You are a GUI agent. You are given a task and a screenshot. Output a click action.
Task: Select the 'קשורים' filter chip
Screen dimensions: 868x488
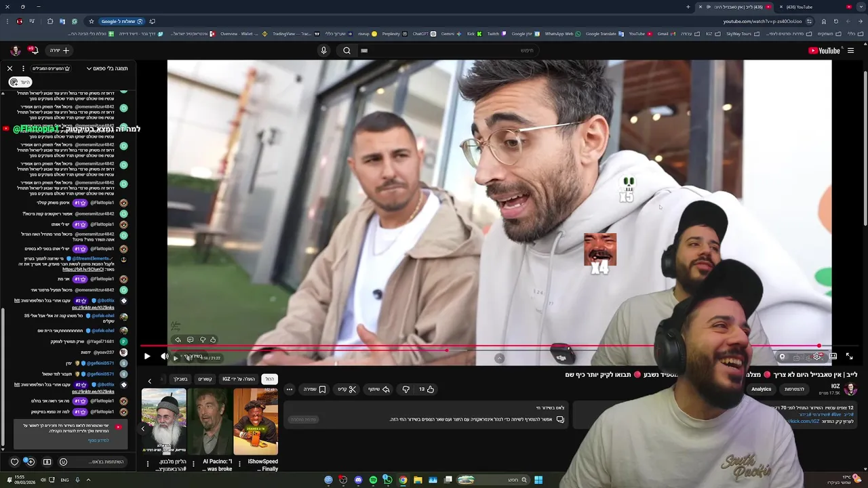pos(205,380)
